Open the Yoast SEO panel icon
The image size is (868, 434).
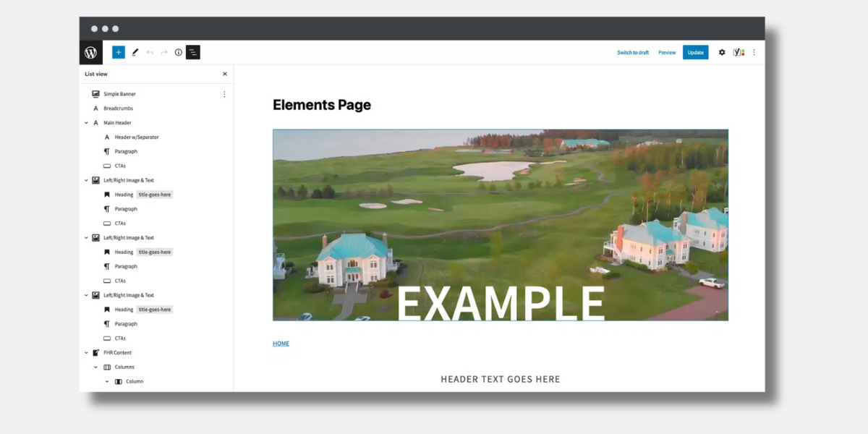(x=739, y=52)
